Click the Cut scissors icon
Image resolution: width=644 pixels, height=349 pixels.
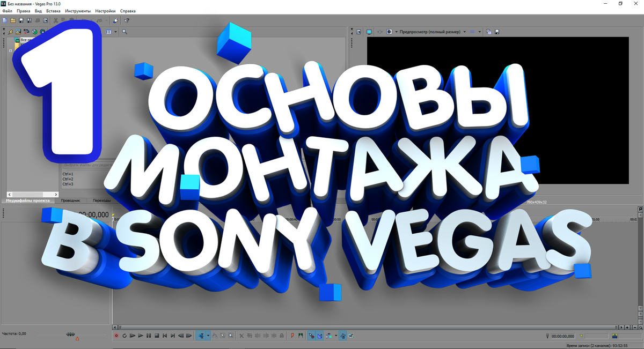(x=56, y=20)
